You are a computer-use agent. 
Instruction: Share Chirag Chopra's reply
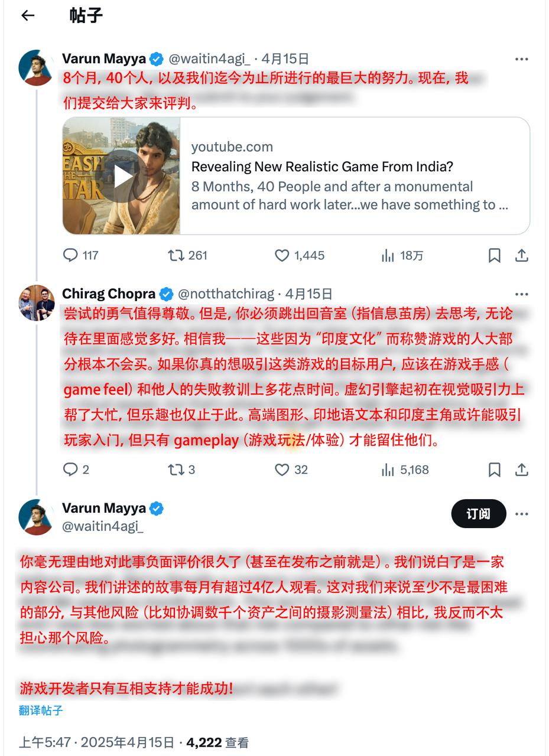pos(522,470)
